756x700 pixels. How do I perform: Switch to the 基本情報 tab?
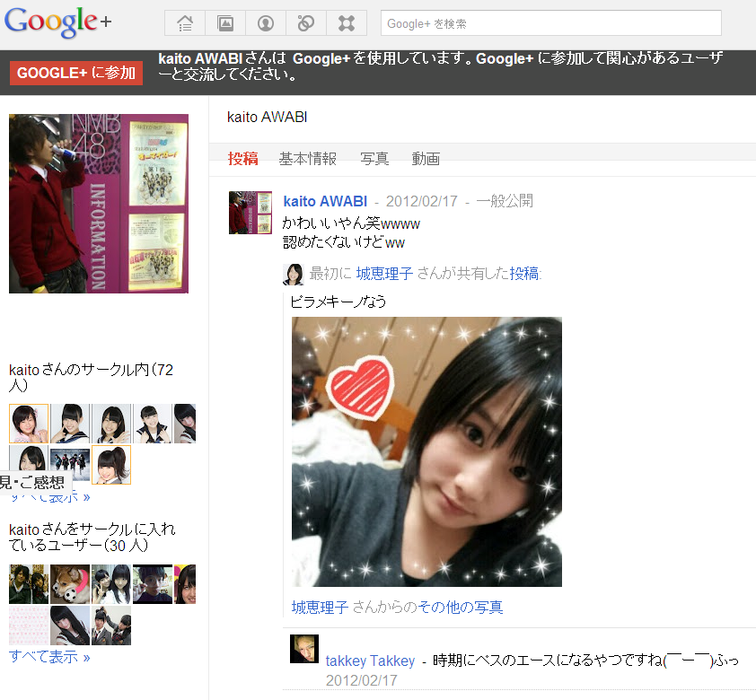(308, 159)
